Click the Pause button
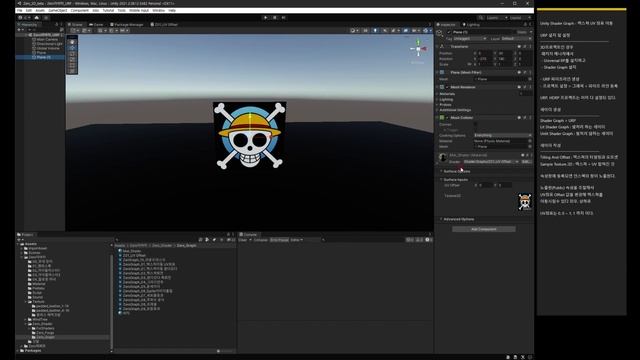Viewport: 640px width, 360px height. pos(275,18)
